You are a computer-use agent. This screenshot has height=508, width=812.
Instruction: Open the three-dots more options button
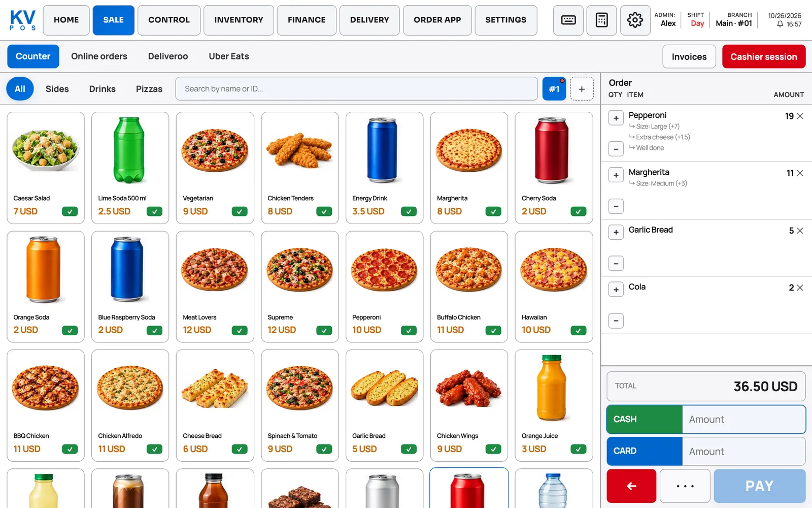point(685,486)
